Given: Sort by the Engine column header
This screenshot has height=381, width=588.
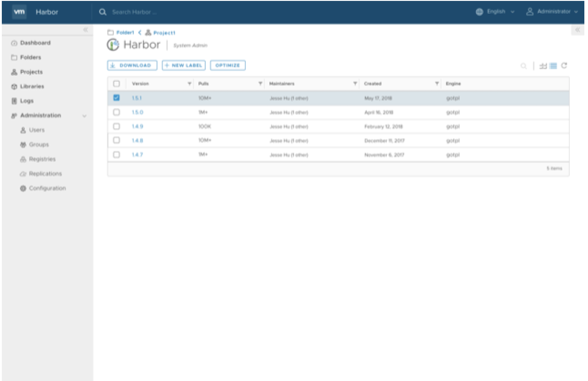Looking at the screenshot, I should (453, 84).
